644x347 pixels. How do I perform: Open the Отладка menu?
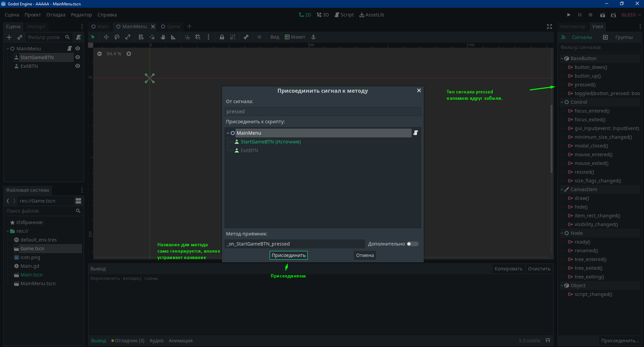[56, 15]
